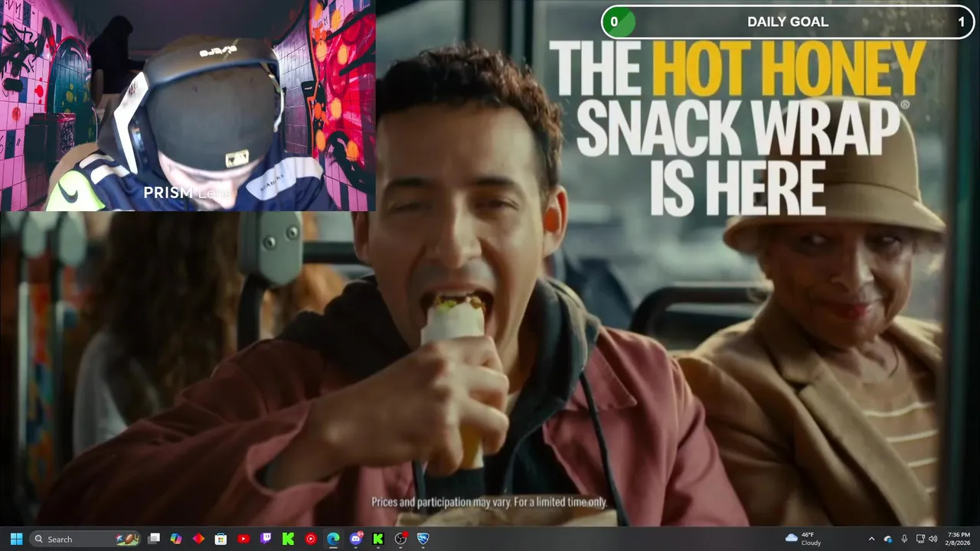Open the OneDrive tray icon

[x=888, y=539]
